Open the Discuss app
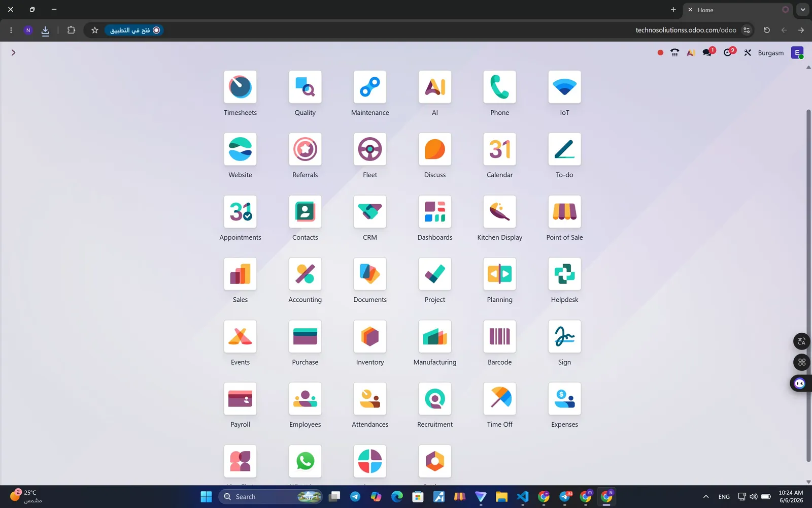812x508 pixels. point(435,149)
